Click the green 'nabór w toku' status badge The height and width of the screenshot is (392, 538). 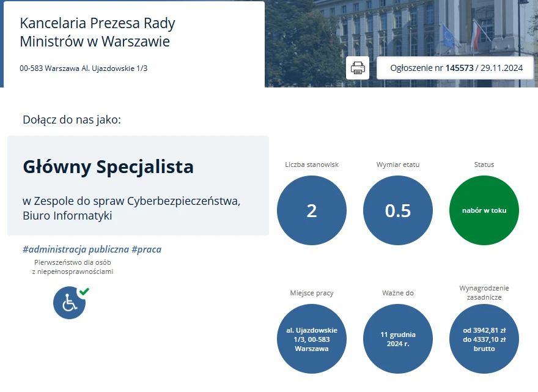click(x=484, y=210)
